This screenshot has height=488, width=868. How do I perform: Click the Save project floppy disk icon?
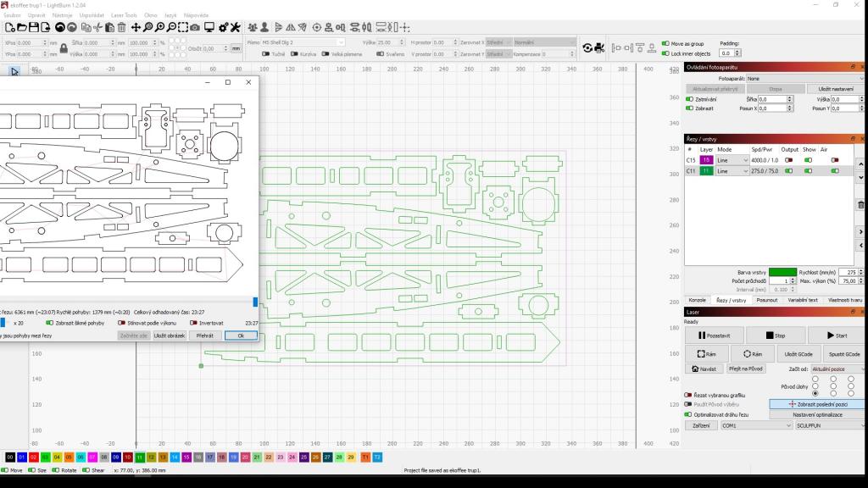[x=35, y=27]
